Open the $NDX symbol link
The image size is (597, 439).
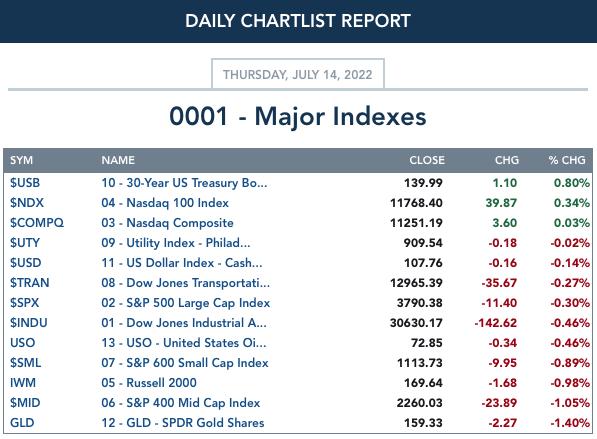[27, 203]
